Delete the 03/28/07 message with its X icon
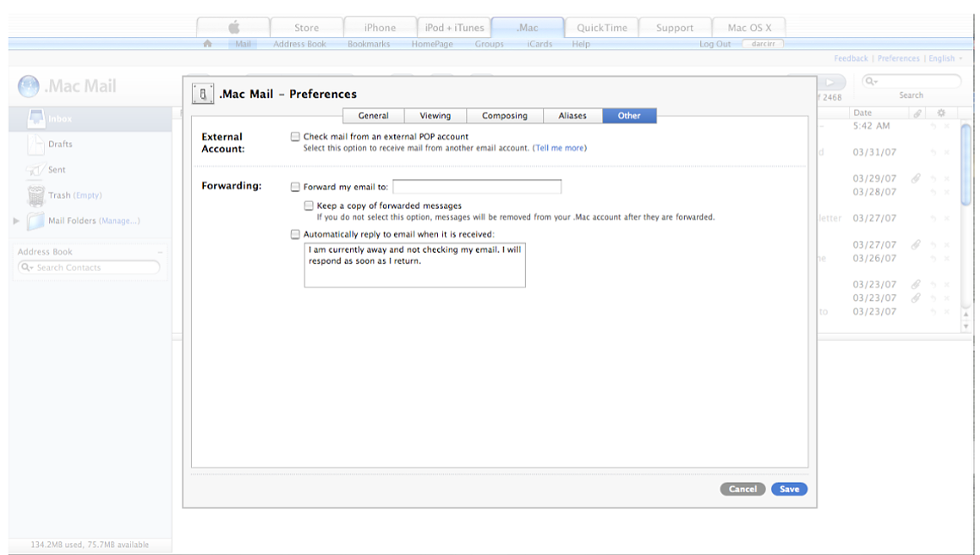 pos(947,193)
